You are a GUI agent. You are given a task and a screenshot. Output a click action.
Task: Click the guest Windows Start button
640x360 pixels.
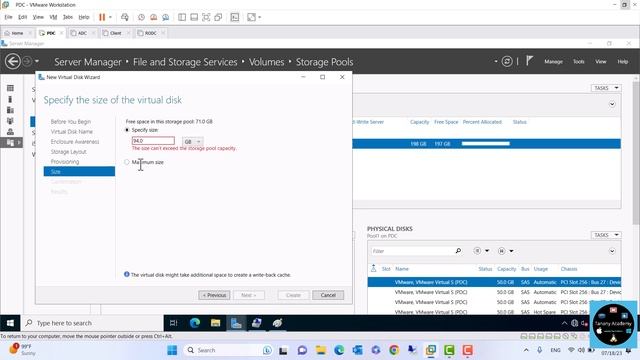pyautogui.click(x=10, y=323)
